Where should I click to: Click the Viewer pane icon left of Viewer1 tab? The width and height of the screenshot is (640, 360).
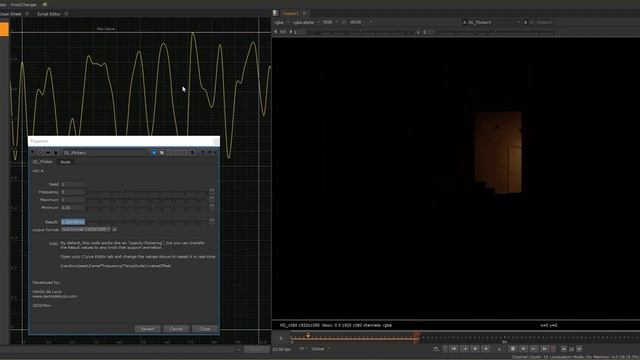(276, 13)
